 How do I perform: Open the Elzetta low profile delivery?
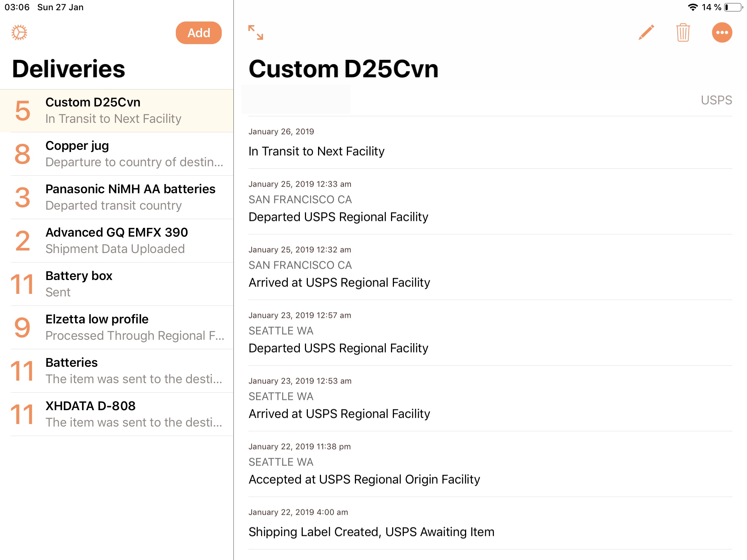pos(117,327)
